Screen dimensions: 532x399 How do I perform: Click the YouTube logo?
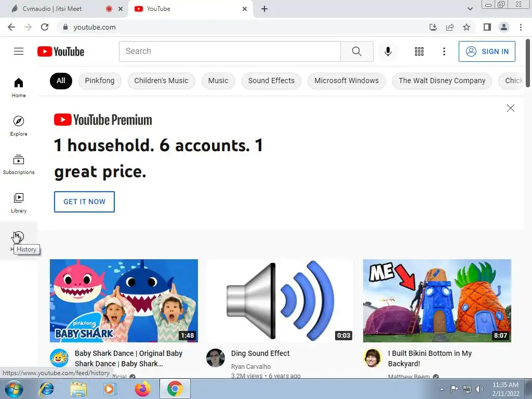[61, 51]
